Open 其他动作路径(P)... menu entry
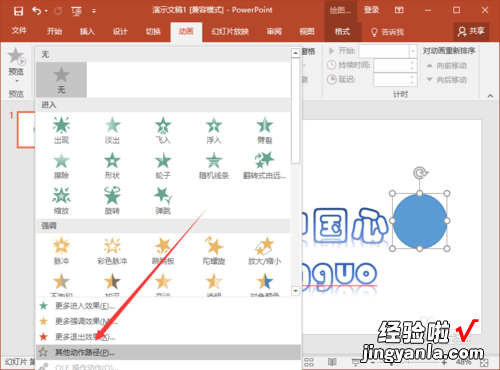This screenshot has height=370, width=500. click(x=168, y=352)
